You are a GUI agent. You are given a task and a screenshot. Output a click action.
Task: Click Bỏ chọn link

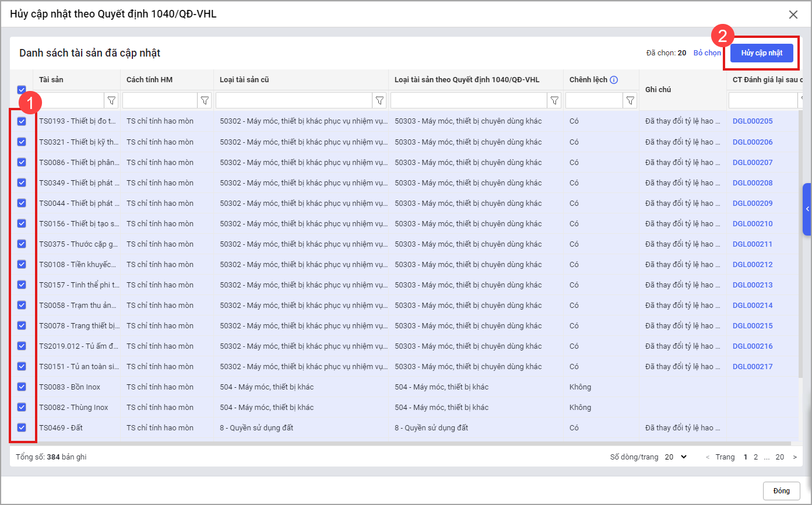[707, 53]
